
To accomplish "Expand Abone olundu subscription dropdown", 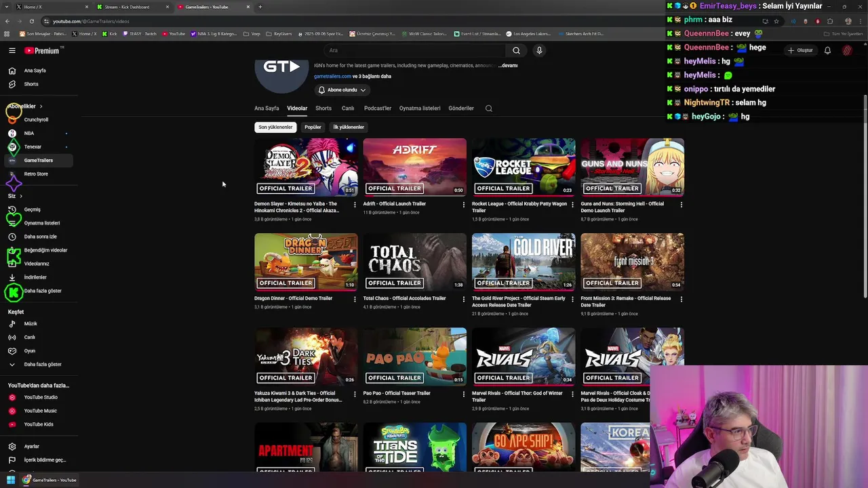I will click(x=342, y=90).
